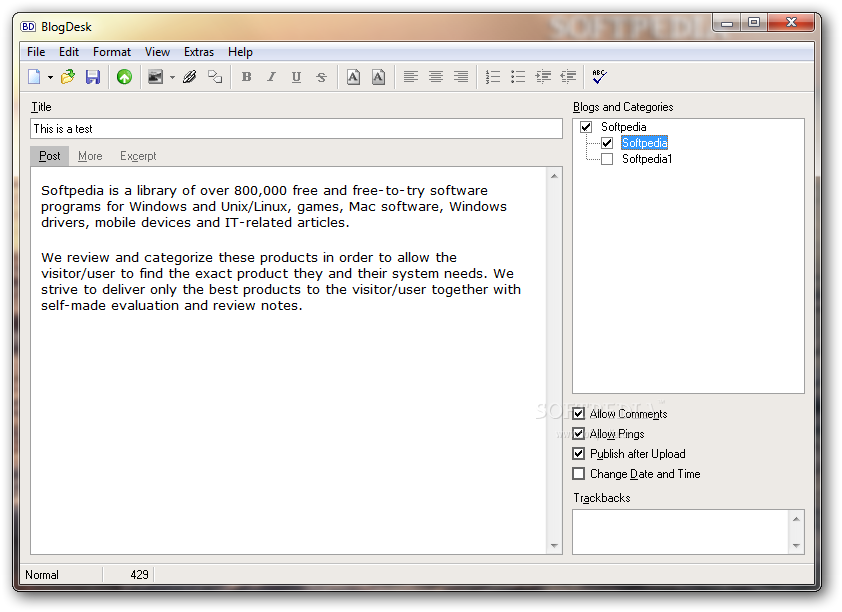Create a new post with New icon

click(34, 77)
